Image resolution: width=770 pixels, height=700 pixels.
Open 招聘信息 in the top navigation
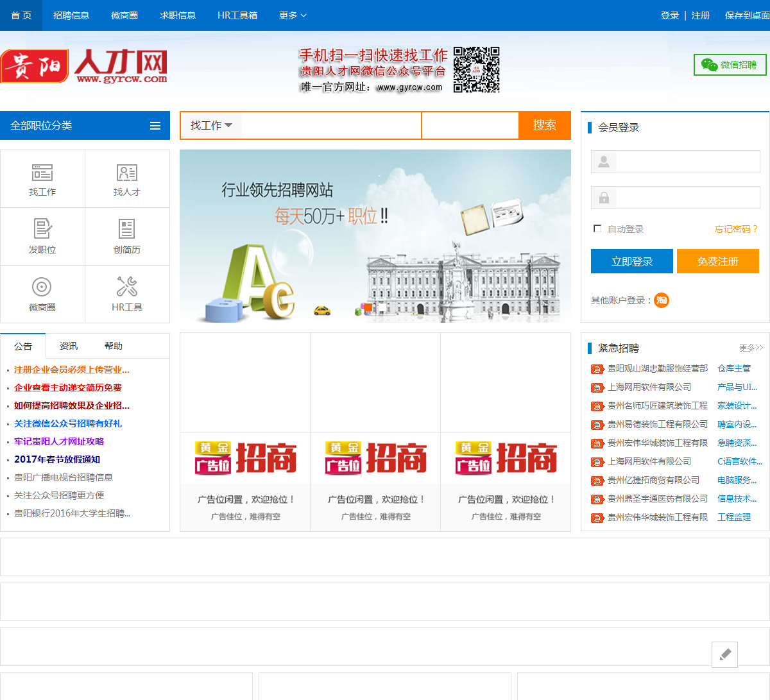pyautogui.click(x=71, y=15)
